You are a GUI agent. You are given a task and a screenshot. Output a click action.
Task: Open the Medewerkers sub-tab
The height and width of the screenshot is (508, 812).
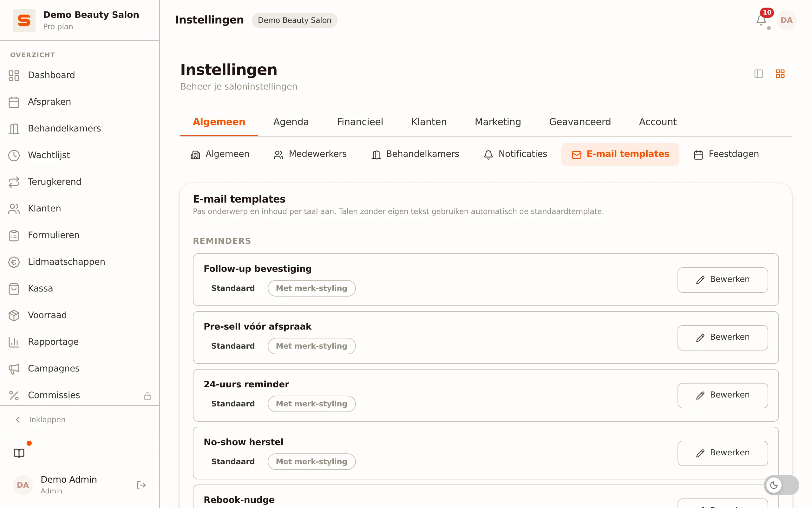(x=310, y=154)
